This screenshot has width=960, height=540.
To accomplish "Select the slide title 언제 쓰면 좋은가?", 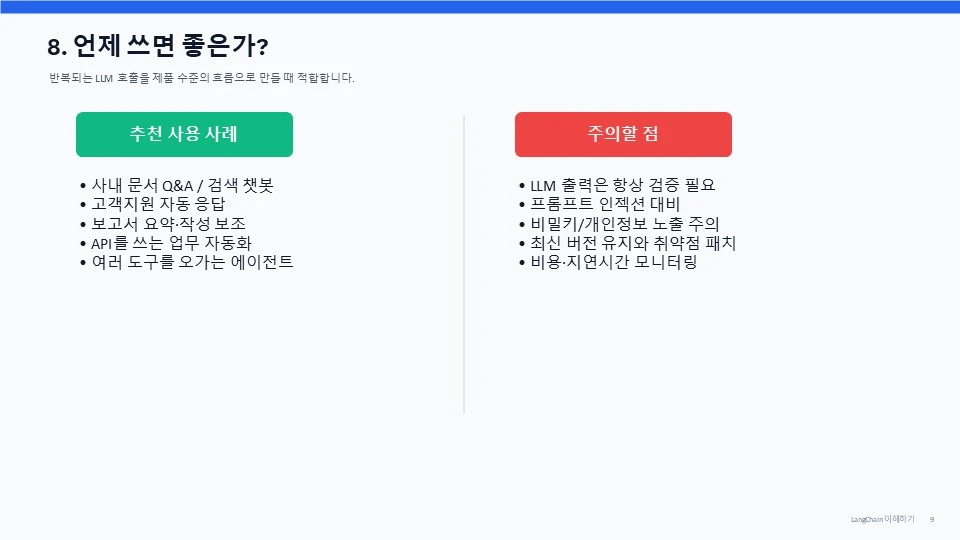I will (x=171, y=46).
